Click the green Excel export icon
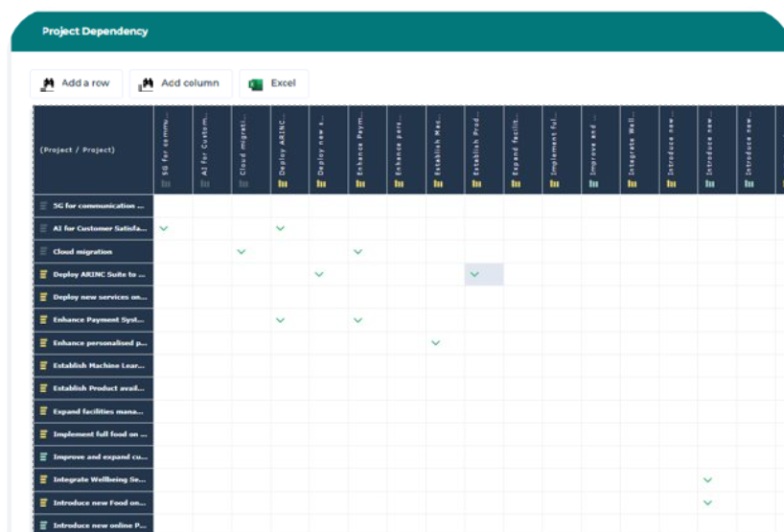The image size is (784, 532). tap(256, 84)
